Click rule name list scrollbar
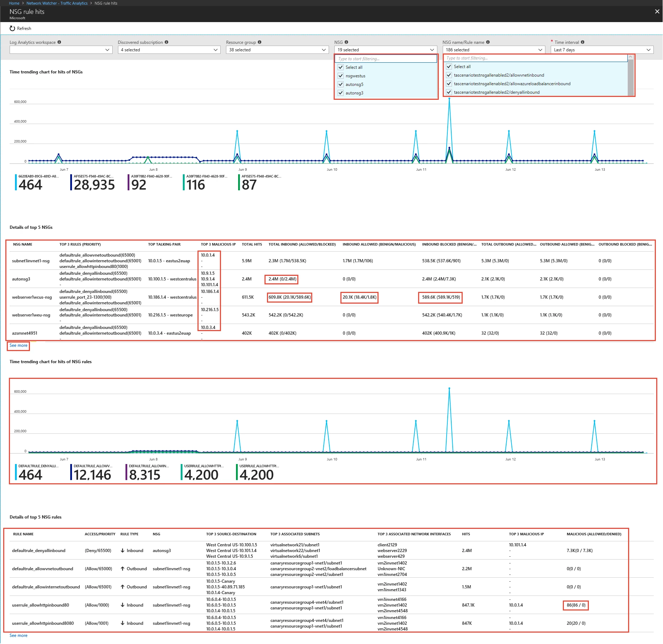663x644 pixels. click(631, 75)
